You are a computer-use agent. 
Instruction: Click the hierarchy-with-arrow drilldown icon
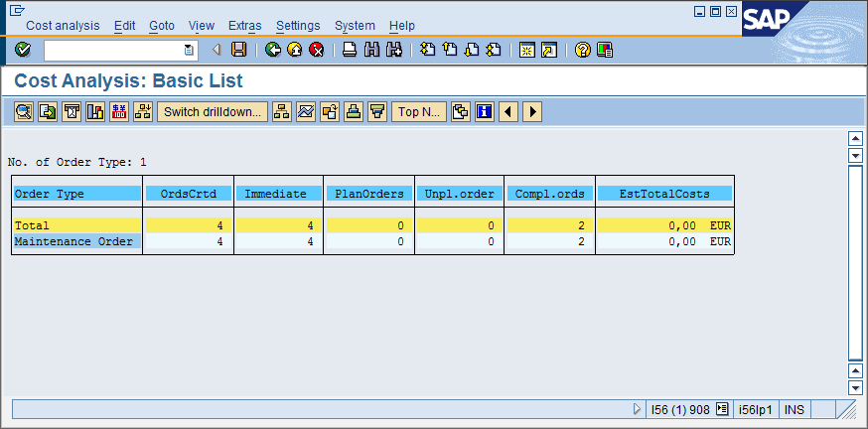click(143, 112)
